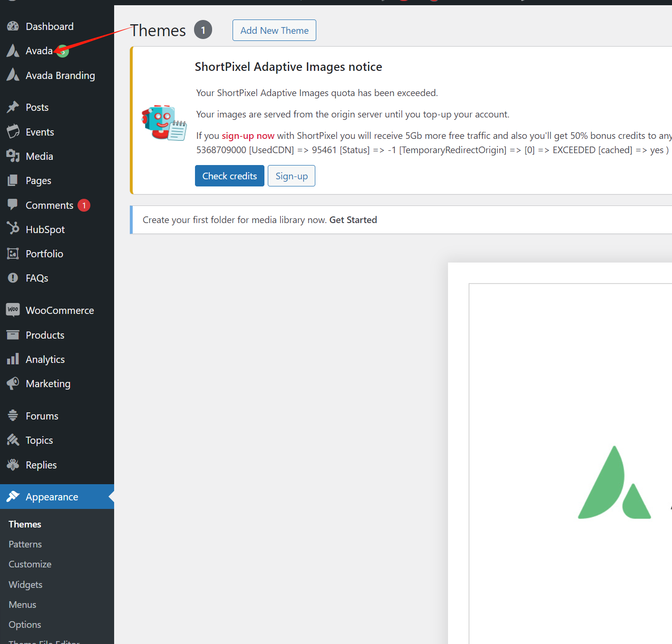The width and height of the screenshot is (672, 644).
Task: Click the Forums hive icon
Action: (13, 416)
